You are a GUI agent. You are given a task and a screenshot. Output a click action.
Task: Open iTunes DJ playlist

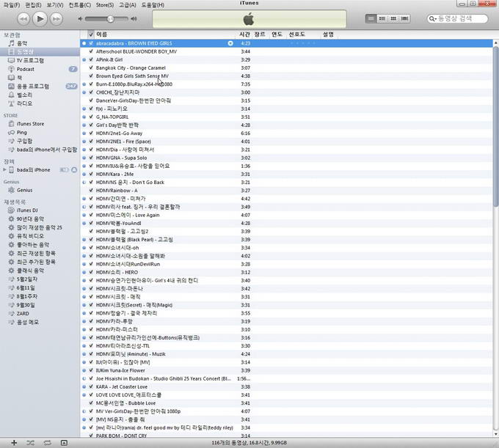click(x=40, y=210)
